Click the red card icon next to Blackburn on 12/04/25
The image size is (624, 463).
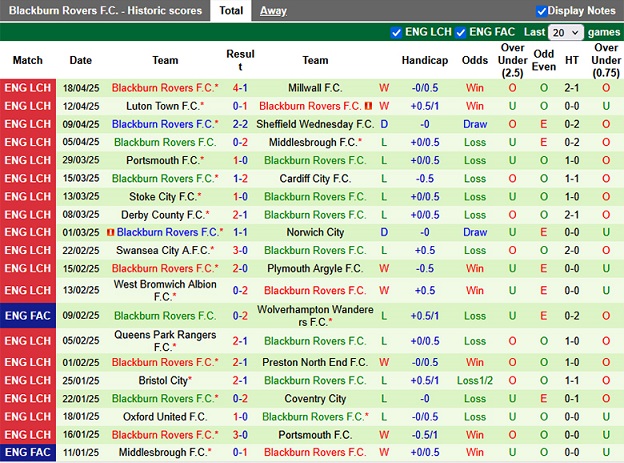point(369,106)
